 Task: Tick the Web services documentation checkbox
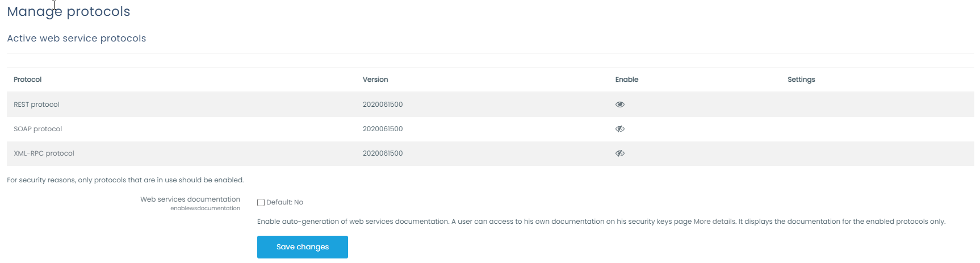261,203
